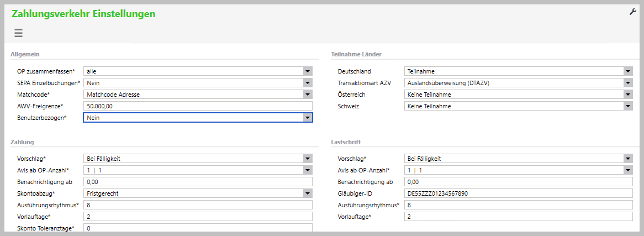Expand the OP zusammenfassen dropdown
This screenshot has width=644, height=236.
308,71
